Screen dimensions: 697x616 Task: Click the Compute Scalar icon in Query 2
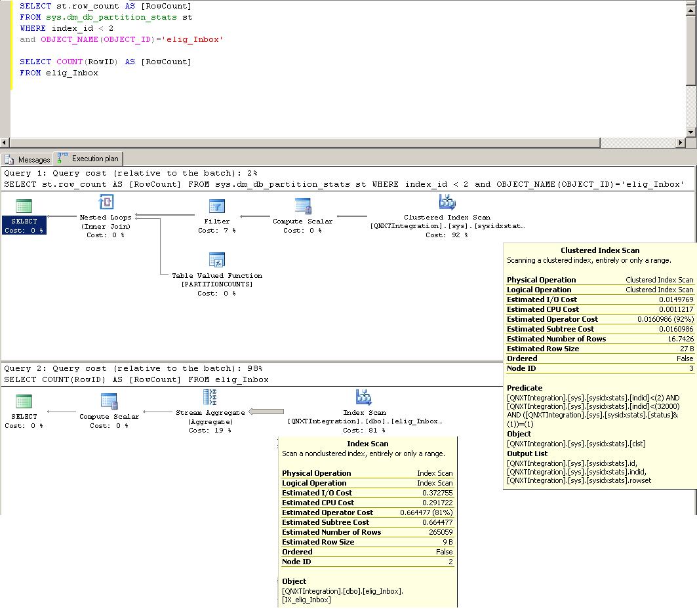coord(109,402)
